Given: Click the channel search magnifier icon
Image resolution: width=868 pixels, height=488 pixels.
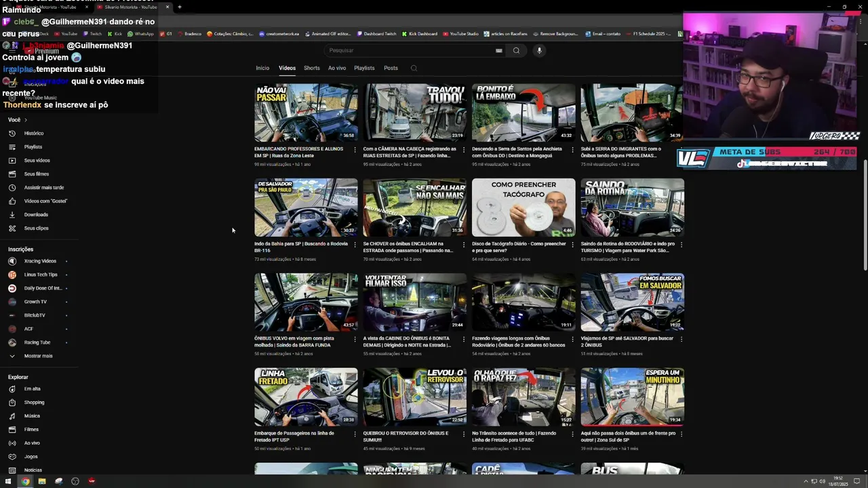Looking at the screenshot, I should (414, 68).
